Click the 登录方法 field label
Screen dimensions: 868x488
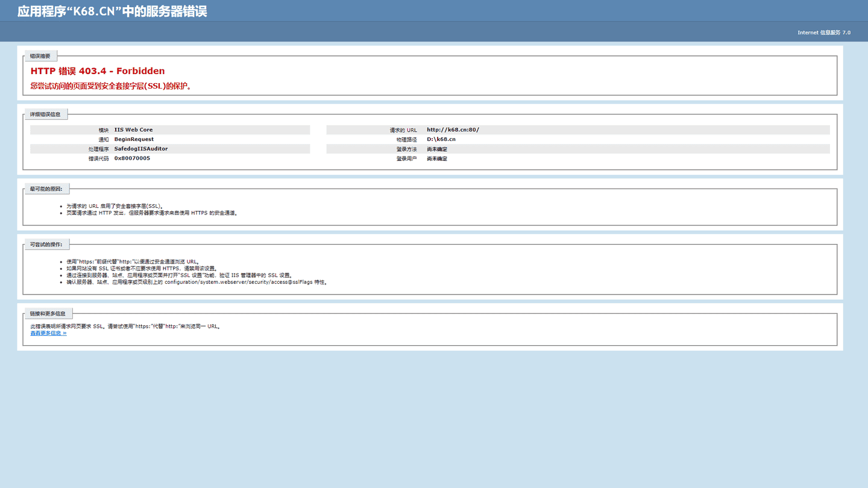click(407, 149)
